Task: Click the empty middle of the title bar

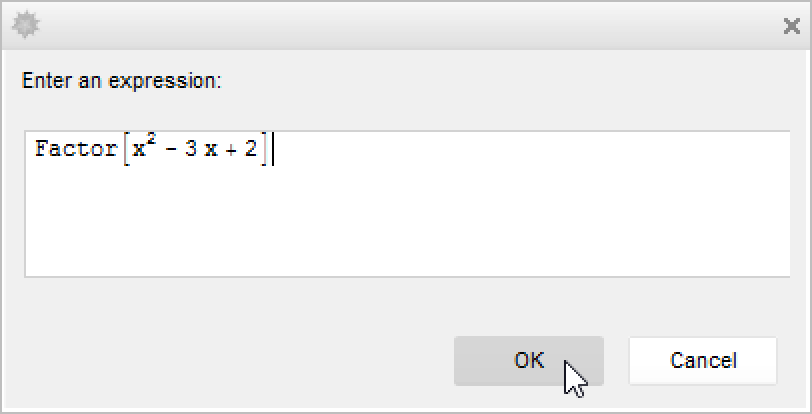Action: [400, 25]
